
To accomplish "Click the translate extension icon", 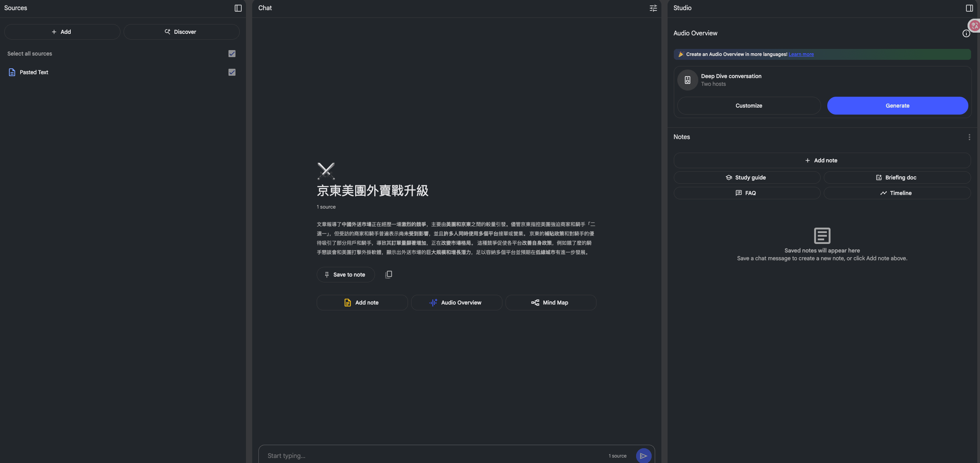I will click(974, 26).
